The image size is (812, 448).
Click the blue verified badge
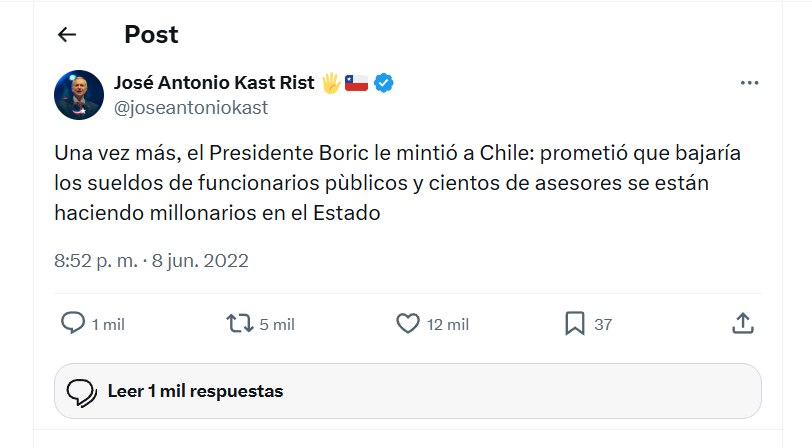383,83
